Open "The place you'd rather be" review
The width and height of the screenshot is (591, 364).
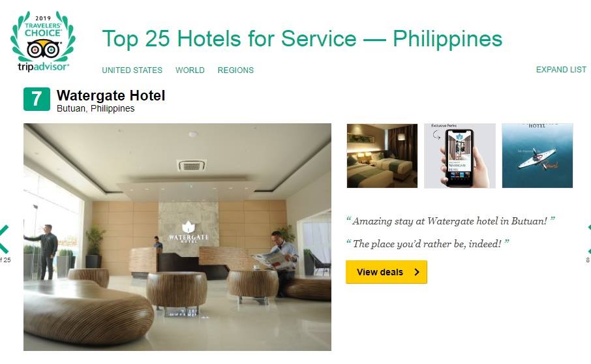click(428, 244)
